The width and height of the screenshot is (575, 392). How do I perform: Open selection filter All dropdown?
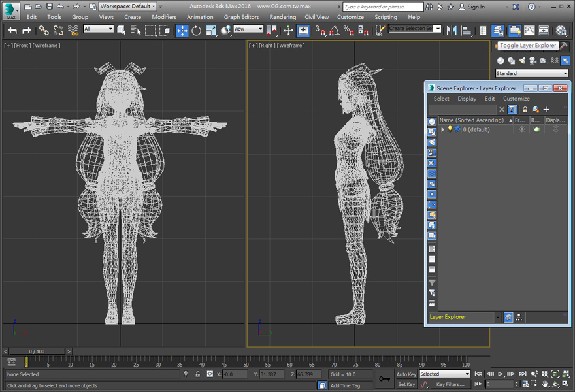point(98,29)
